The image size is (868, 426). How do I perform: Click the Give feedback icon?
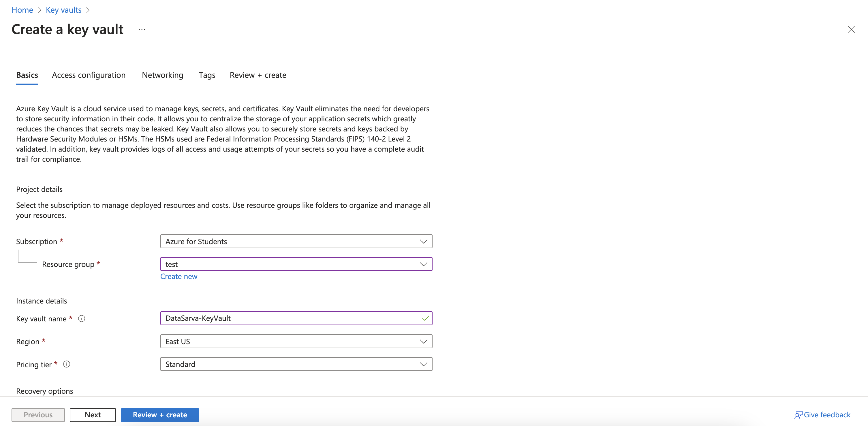798,415
